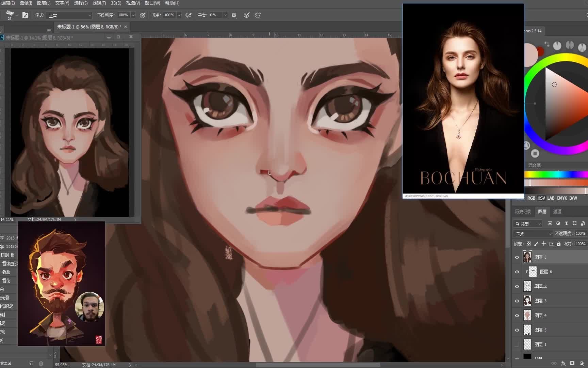Screen dimensions: 588x368
Task: Expand brush preset picker arrow
Action: coord(16,15)
